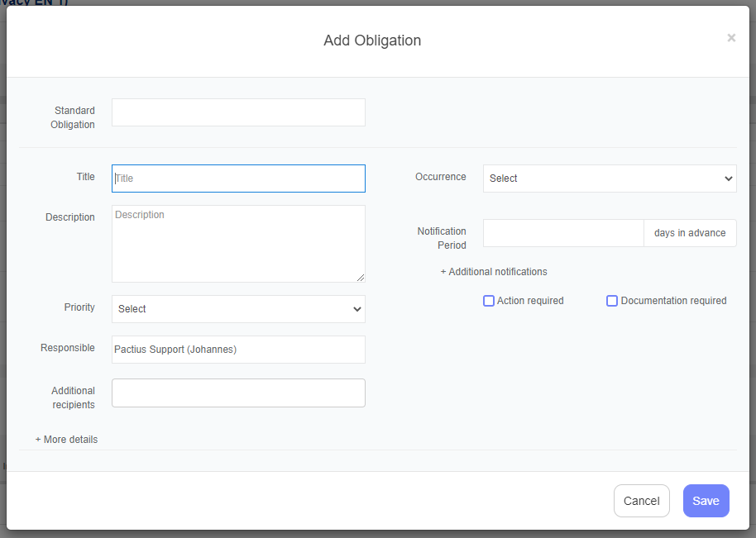Screen dimensions: 756x538
Task: Enable the Action required checkbox
Action: pyautogui.click(x=488, y=301)
